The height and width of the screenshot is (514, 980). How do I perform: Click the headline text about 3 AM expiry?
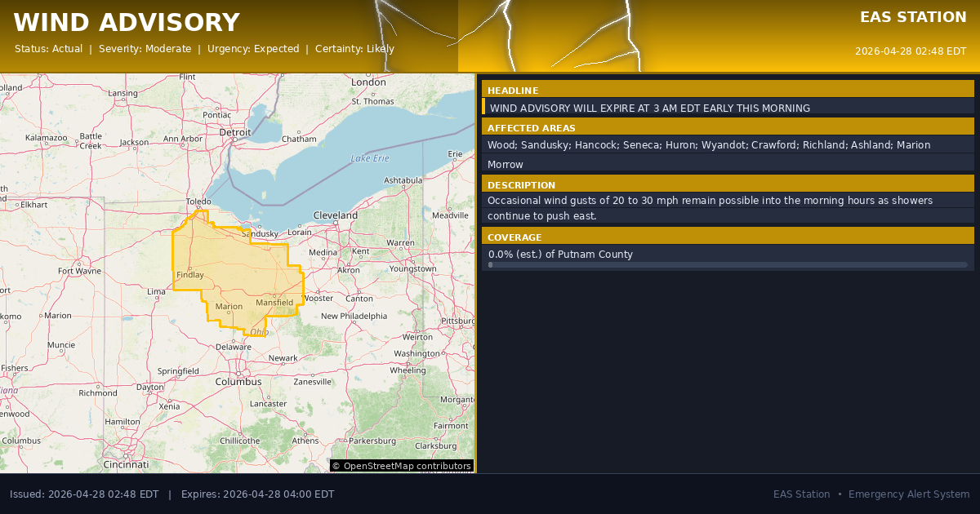(x=649, y=108)
